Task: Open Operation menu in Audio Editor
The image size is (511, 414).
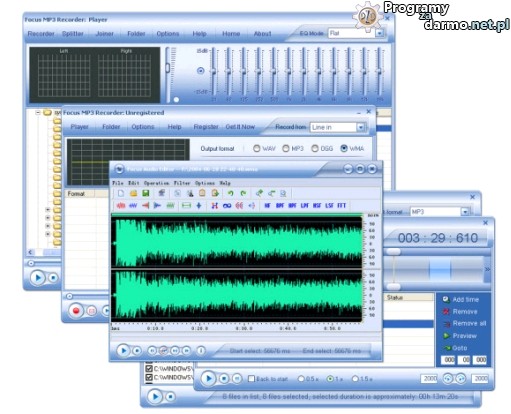Action: pyautogui.click(x=156, y=183)
